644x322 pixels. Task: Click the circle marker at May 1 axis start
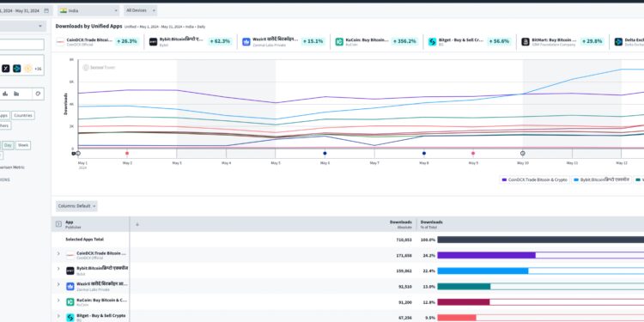(x=78, y=153)
